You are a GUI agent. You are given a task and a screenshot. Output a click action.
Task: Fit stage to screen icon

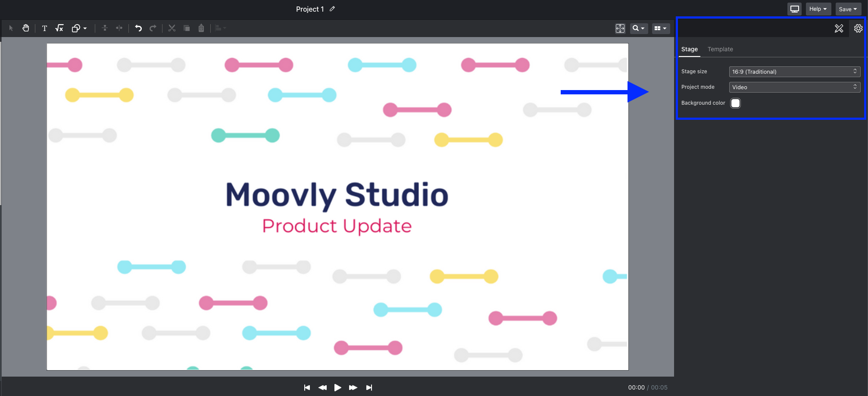click(620, 28)
